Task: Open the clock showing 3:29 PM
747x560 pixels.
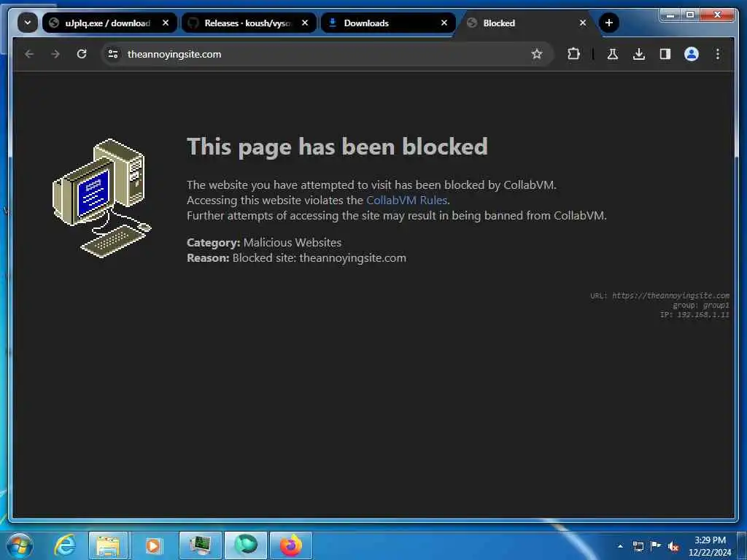Action: 710,546
